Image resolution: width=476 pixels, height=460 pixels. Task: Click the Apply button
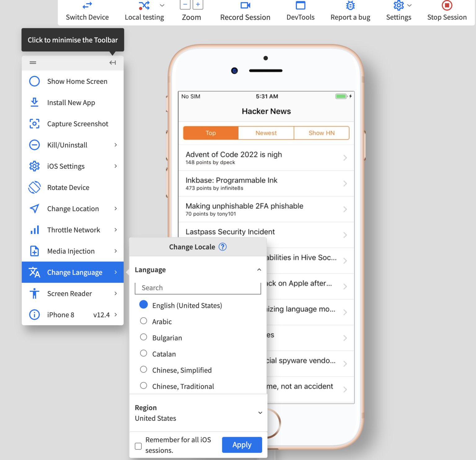click(242, 445)
